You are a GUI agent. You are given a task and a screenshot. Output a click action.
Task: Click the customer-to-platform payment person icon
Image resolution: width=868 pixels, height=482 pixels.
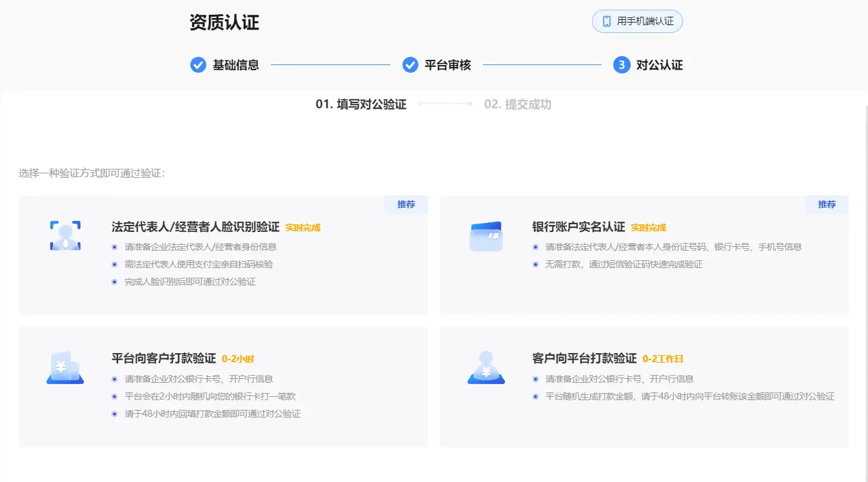(486, 368)
